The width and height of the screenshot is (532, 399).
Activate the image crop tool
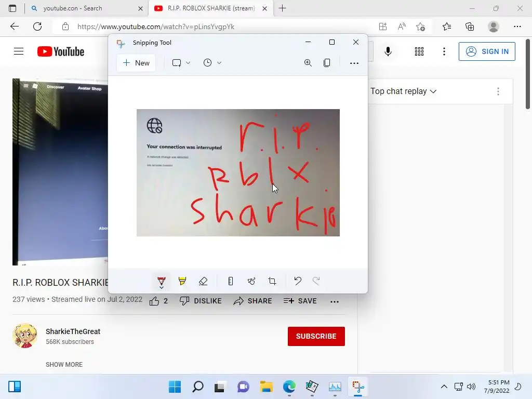[x=272, y=281]
